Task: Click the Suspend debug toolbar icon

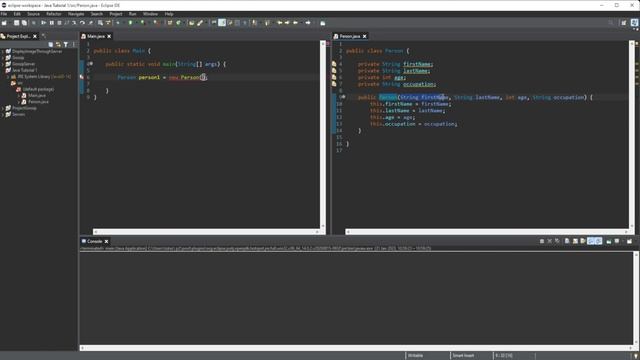Action: coord(51,23)
